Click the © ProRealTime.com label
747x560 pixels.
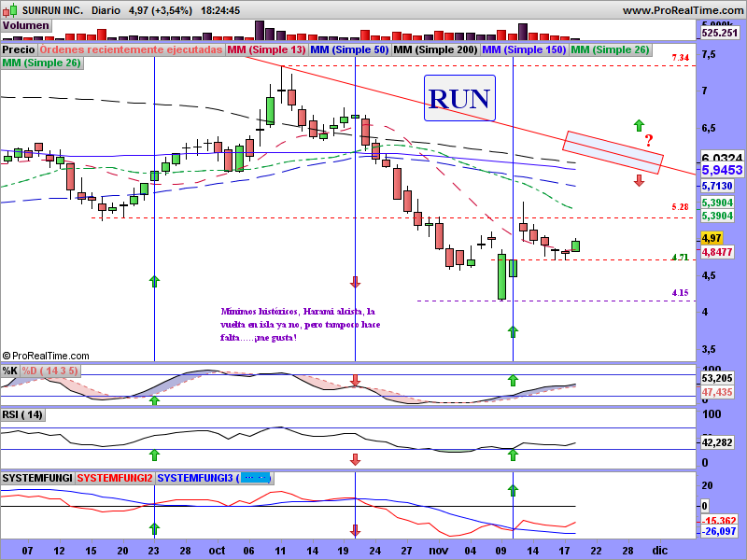click(46, 356)
